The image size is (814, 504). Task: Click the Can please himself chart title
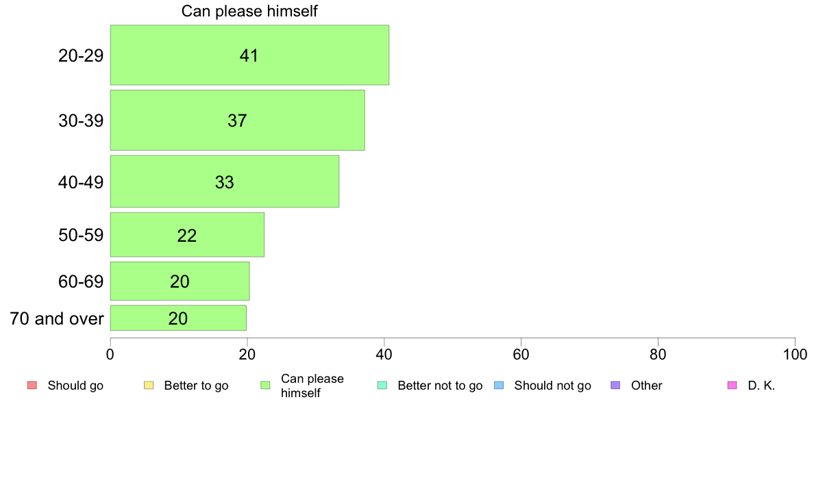249,11
